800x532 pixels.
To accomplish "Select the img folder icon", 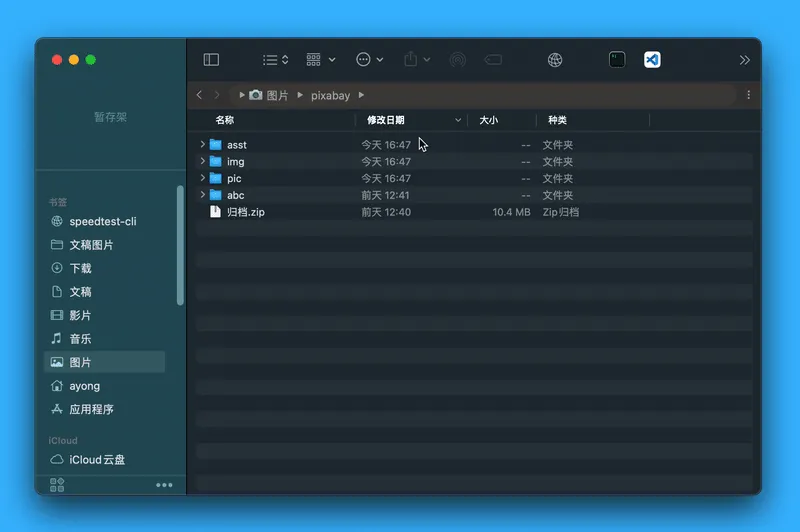I will (216, 162).
